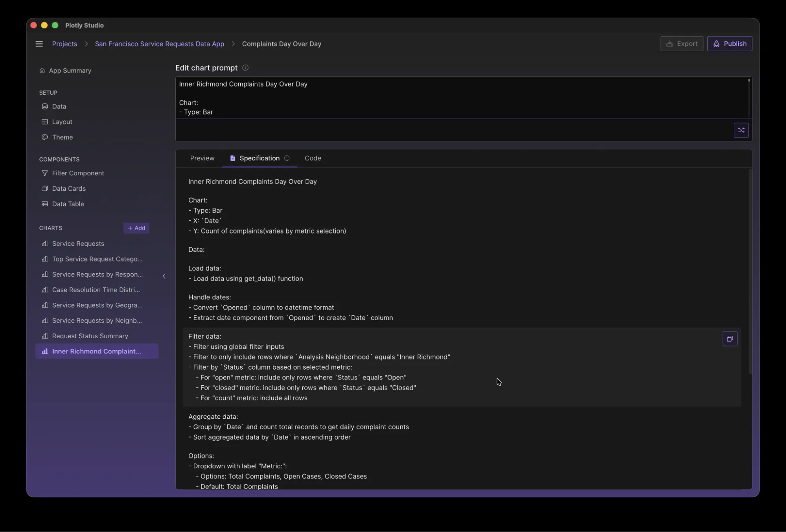786x532 pixels.
Task: Click the 'Handle dates:' heading text
Action: coord(210,297)
